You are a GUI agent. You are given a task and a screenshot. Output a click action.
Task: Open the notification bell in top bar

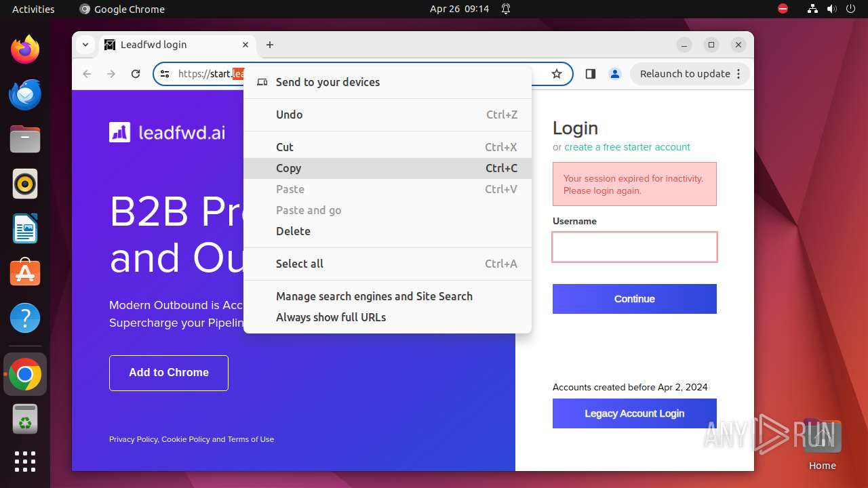[506, 9]
